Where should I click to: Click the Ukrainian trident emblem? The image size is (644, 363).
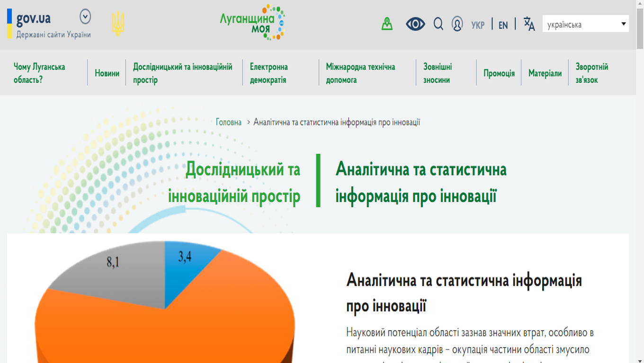(118, 24)
